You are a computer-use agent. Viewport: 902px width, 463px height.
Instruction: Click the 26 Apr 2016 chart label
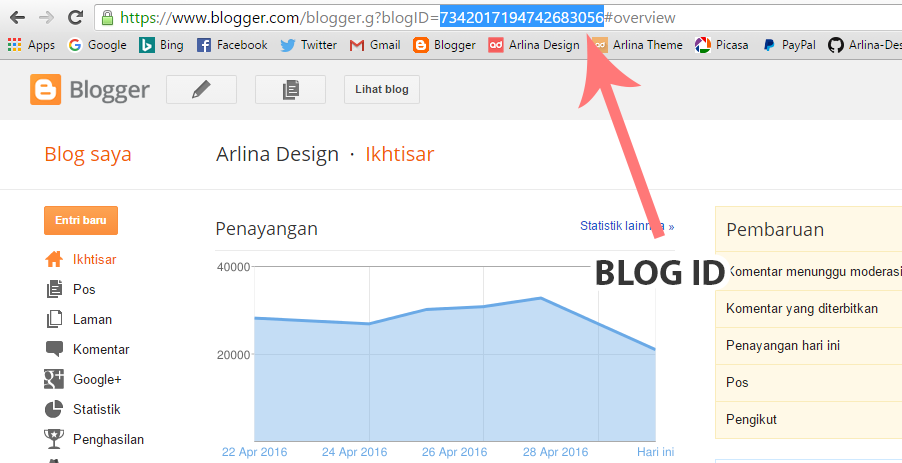point(454,452)
